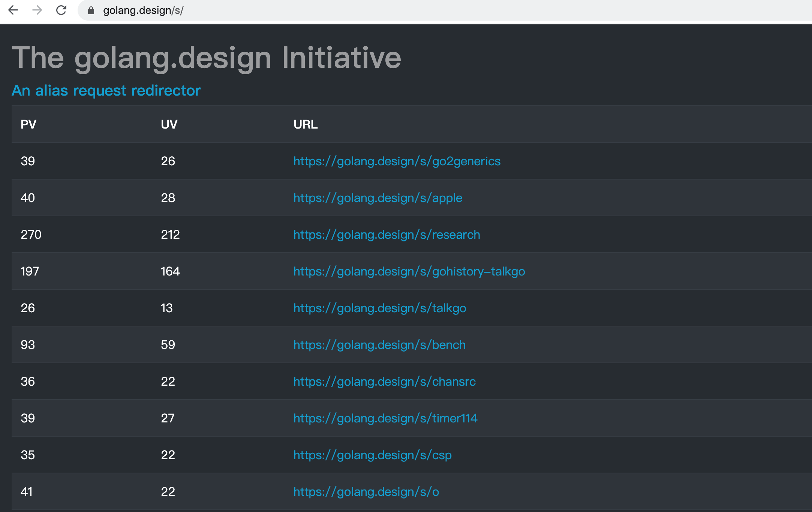Click the browser back arrow
Screen dimensions: 812x512
(13, 10)
